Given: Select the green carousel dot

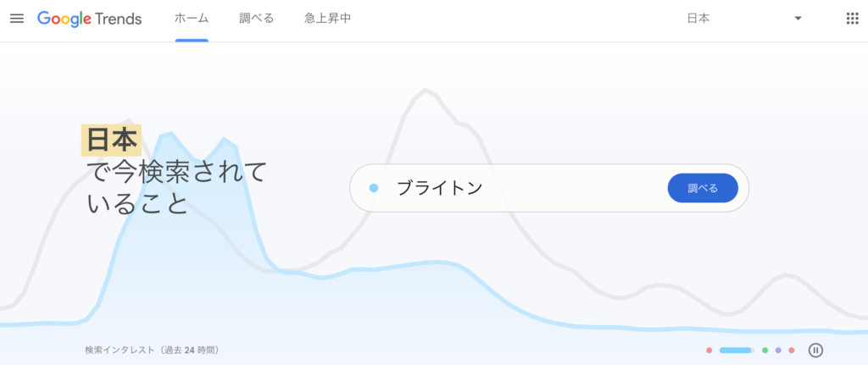Looking at the screenshot, I should pos(765,350).
